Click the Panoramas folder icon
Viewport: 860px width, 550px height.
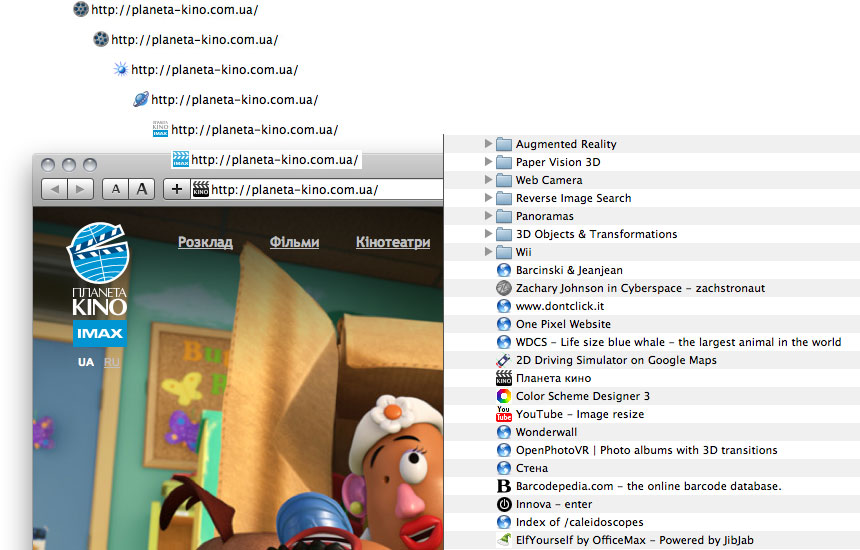pos(503,217)
